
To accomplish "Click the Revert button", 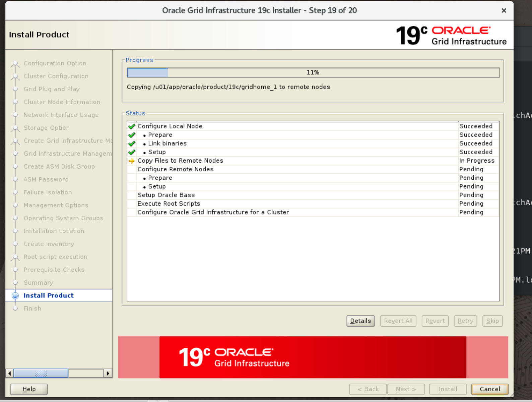I will coord(435,321).
